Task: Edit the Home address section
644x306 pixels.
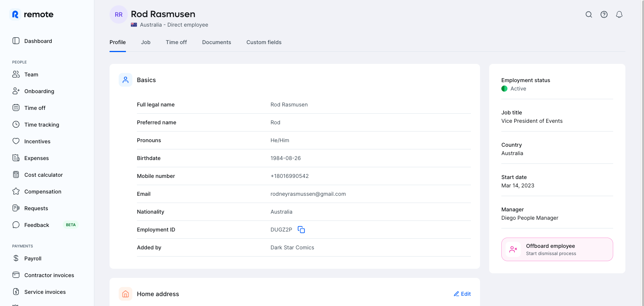Action: tap(462, 294)
